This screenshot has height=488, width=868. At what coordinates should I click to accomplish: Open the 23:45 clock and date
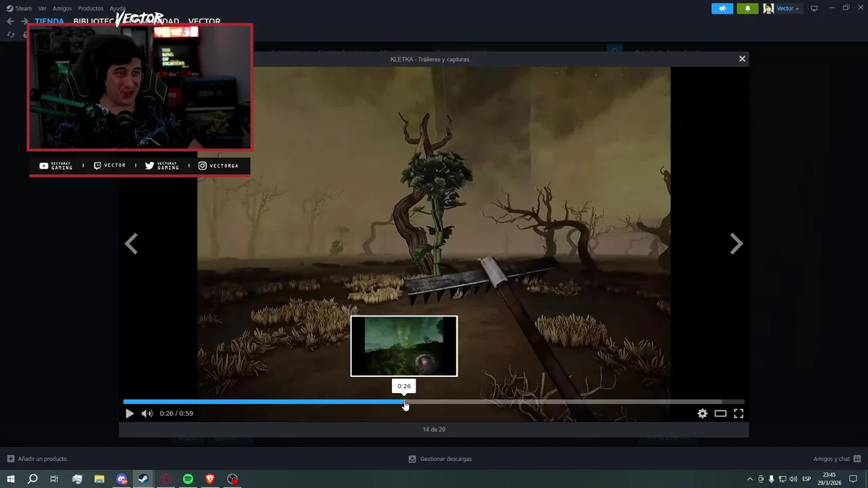(829, 479)
